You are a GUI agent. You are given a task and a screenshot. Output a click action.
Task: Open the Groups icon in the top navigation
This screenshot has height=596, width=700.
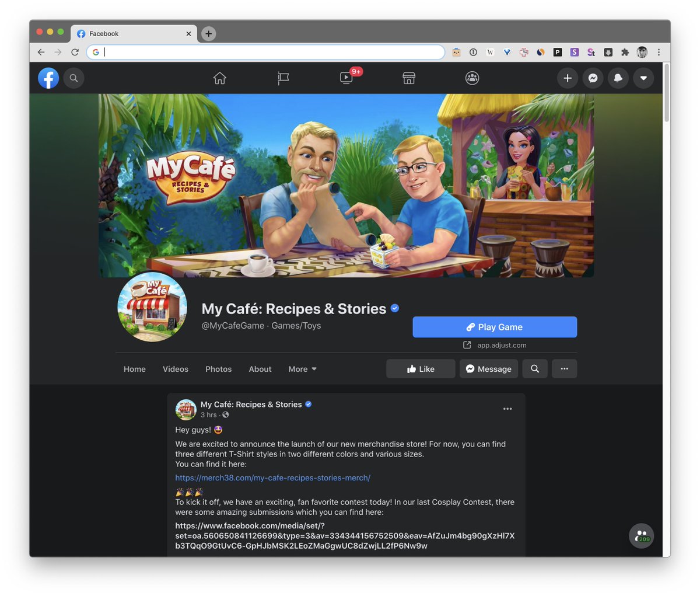point(472,78)
